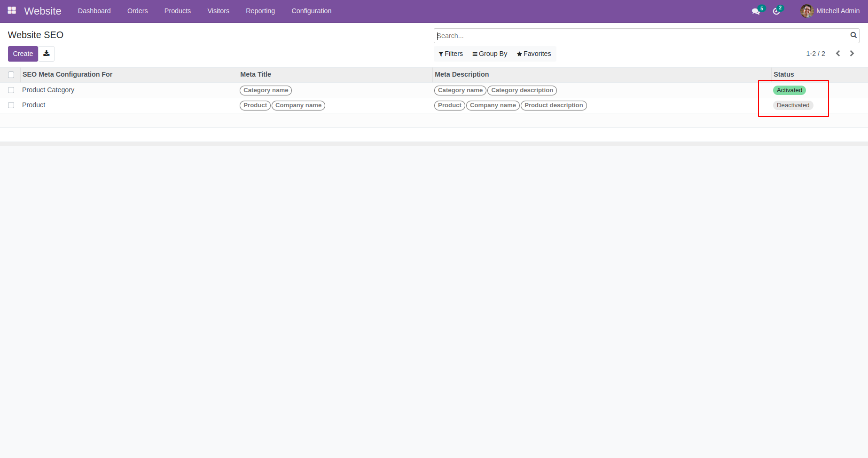This screenshot has width=868, height=458.
Task: Open the Orders menu
Action: tap(138, 11)
